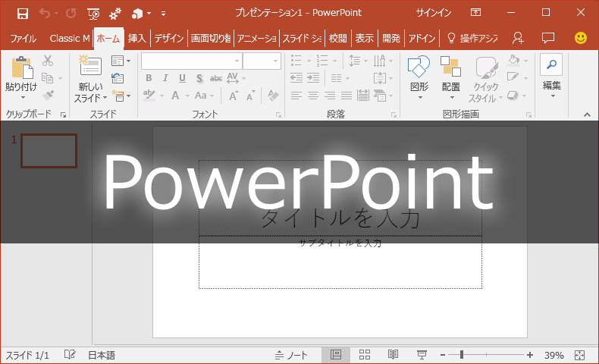Select slide 1 thumbnail
This screenshot has height=364, width=599.
coord(49,150)
